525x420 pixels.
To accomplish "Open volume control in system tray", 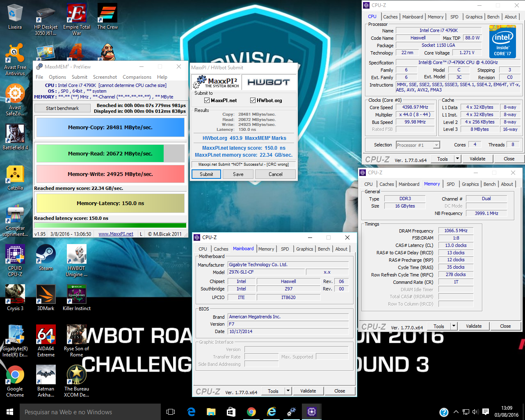I will (476, 412).
